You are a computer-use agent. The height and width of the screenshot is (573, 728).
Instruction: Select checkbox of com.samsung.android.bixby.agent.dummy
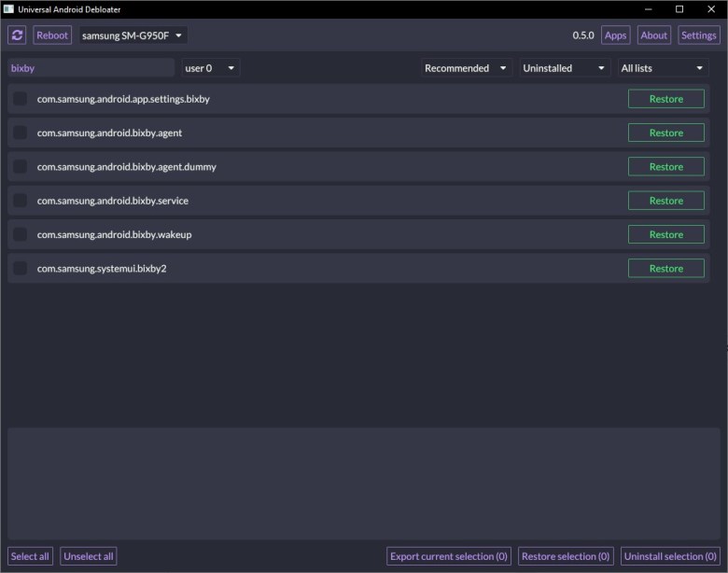click(20, 167)
